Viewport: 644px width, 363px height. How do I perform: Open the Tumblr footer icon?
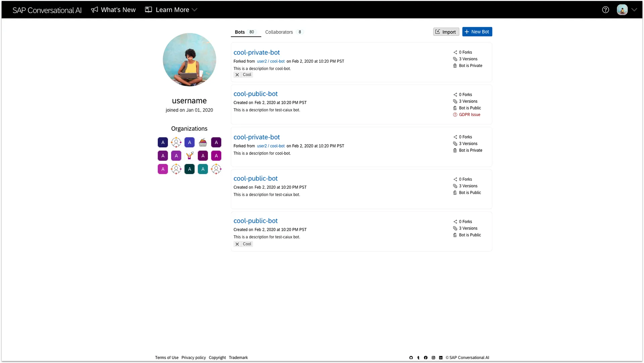(418, 358)
